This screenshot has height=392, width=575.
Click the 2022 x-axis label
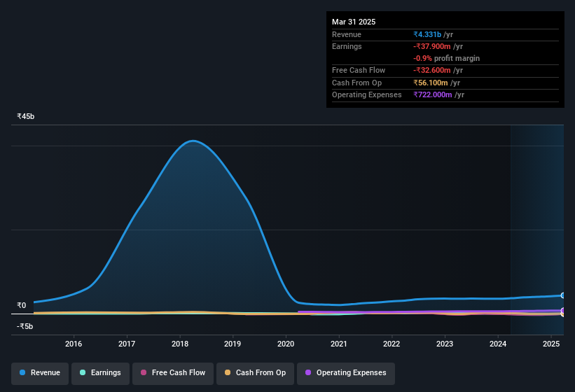392,344
